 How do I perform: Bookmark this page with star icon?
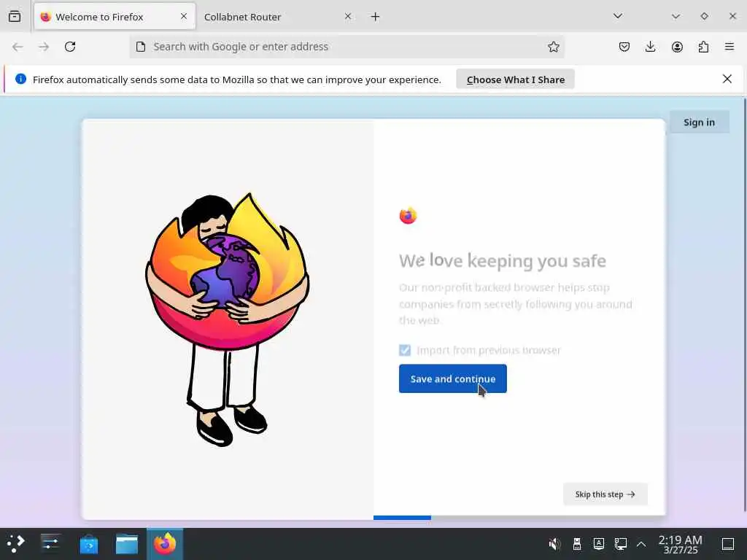[553, 47]
